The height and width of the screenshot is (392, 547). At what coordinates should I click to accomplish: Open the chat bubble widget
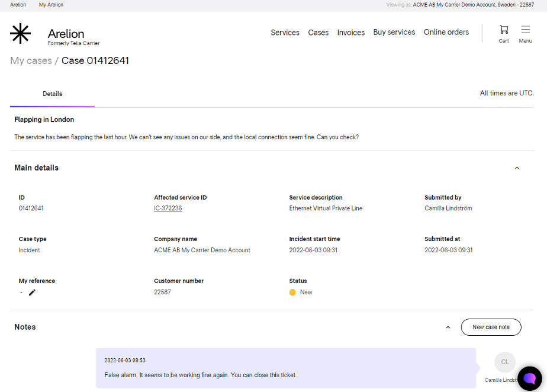(530, 378)
